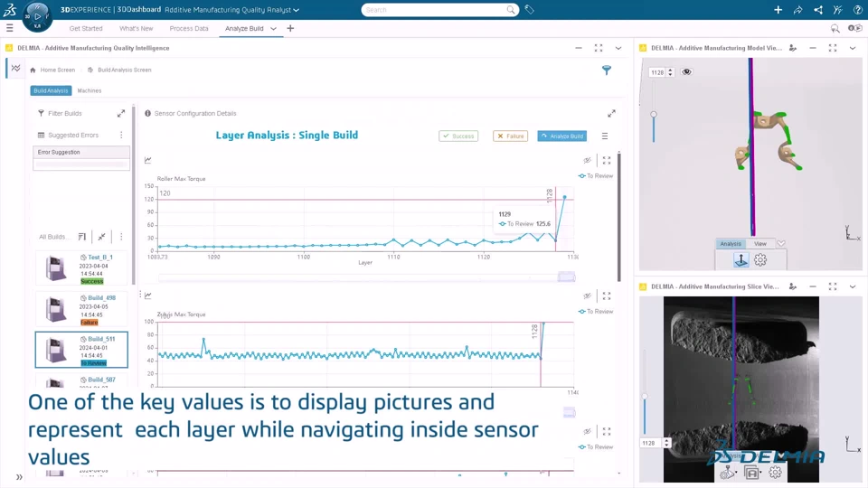Toggle eye visibility in Model Viewer
Viewport: 868px width, 488px height.
(686, 72)
